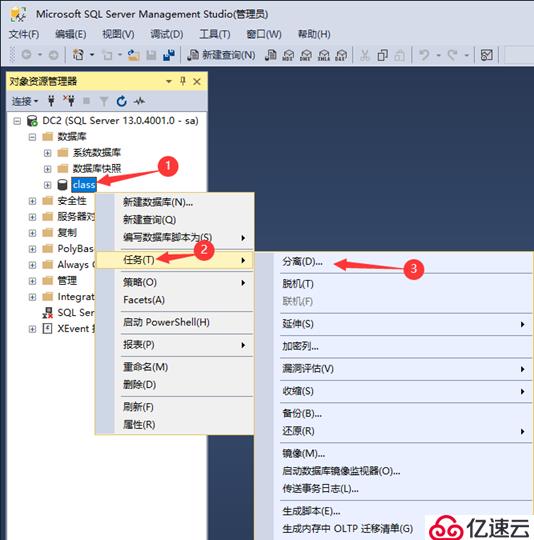This screenshot has height=540, width=534.
Task: Open the 窗口(W) menu
Action: [x=264, y=34]
